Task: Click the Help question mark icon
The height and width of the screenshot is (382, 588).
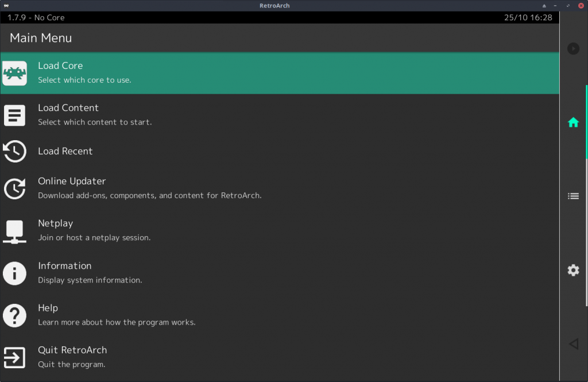Action: point(14,315)
